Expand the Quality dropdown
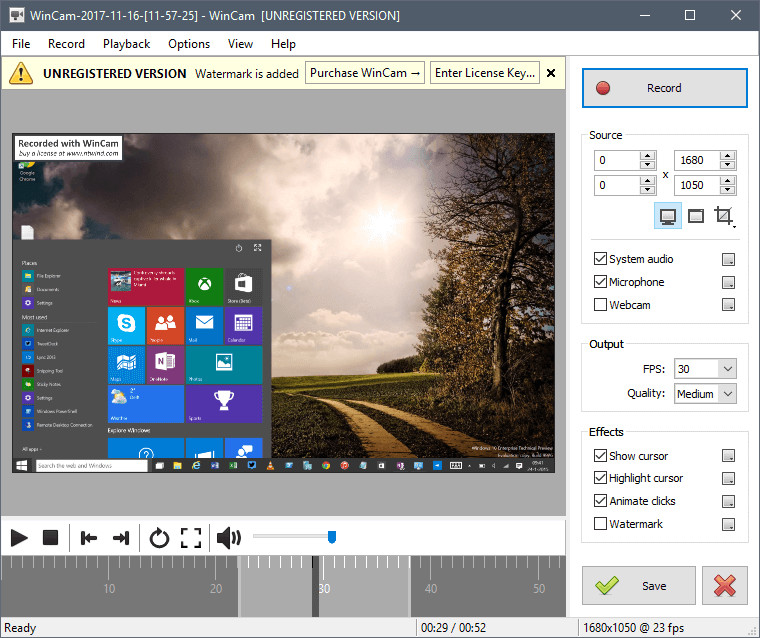Viewport: 760px width, 638px height. point(704,394)
